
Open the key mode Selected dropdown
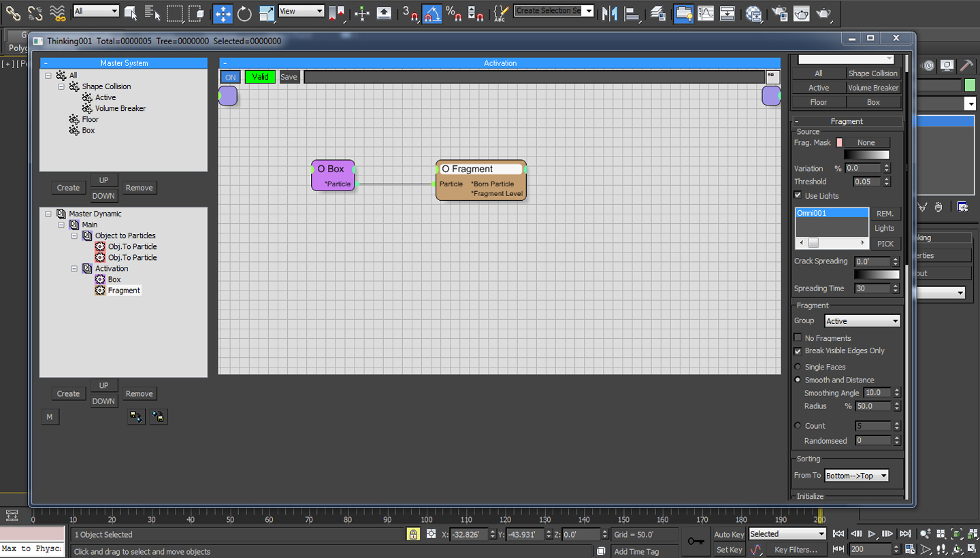click(787, 534)
